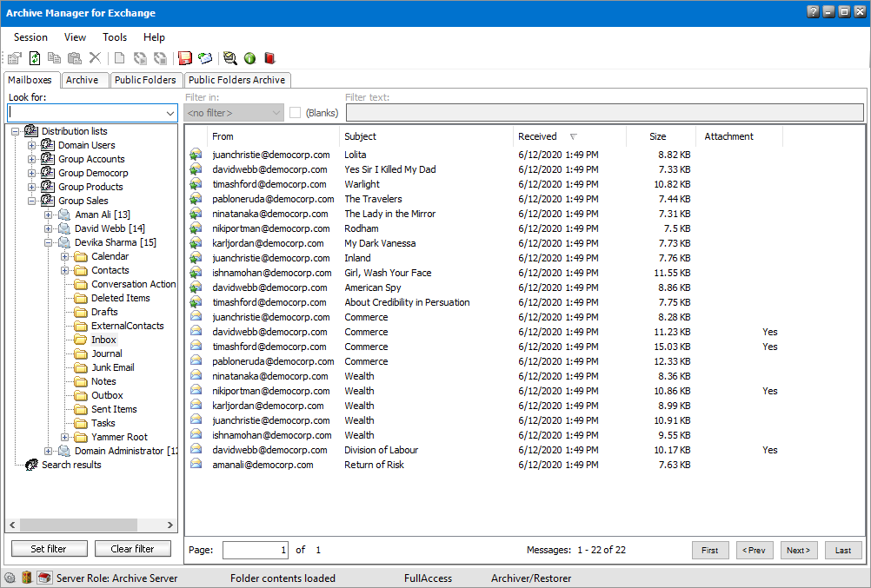The width and height of the screenshot is (871, 588).
Task: Click the Prev page button
Action: point(755,551)
